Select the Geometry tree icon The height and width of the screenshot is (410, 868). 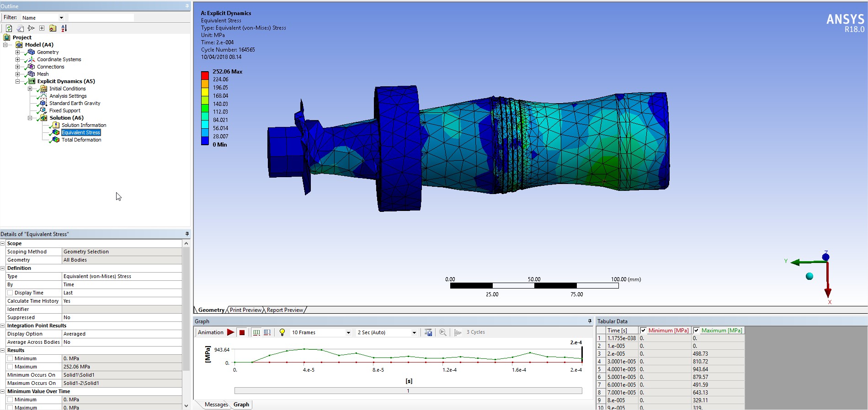(x=32, y=52)
